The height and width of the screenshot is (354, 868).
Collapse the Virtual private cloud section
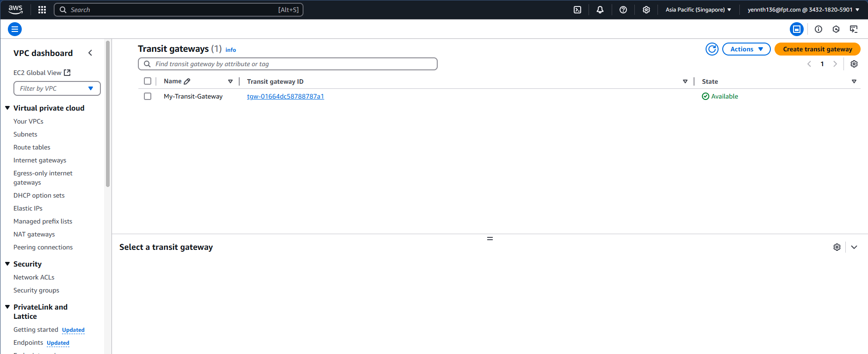pos(7,108)
